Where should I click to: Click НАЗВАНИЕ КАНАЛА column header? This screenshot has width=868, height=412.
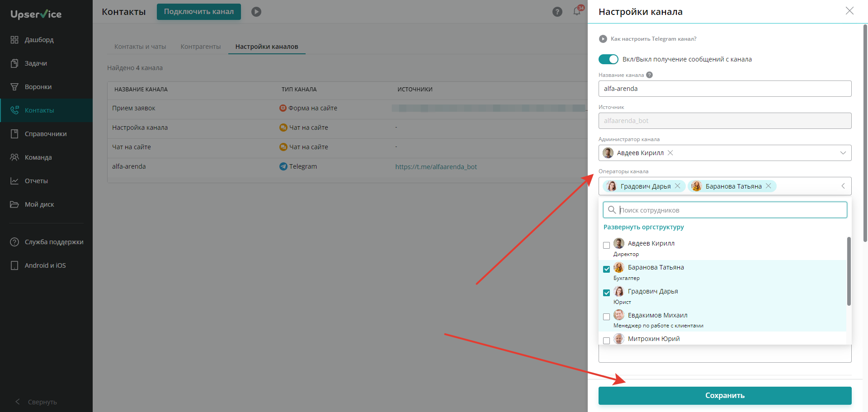pos(141,90)
